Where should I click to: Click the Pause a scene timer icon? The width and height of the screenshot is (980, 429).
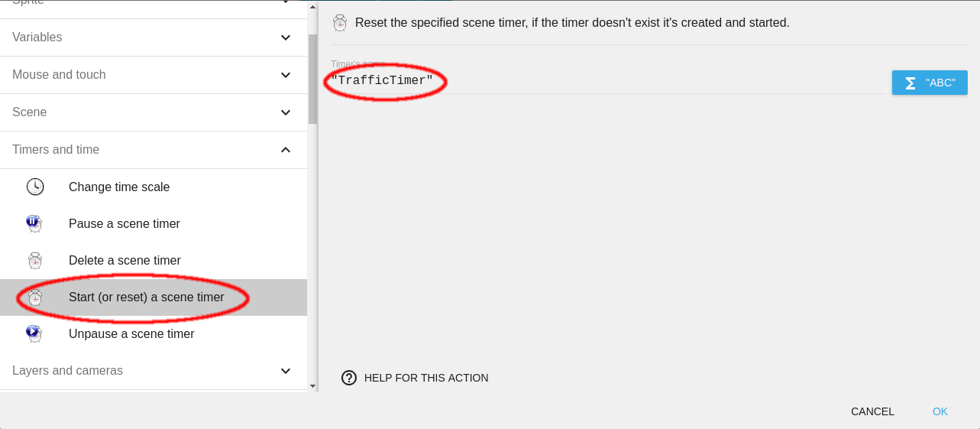click(35, 223)
